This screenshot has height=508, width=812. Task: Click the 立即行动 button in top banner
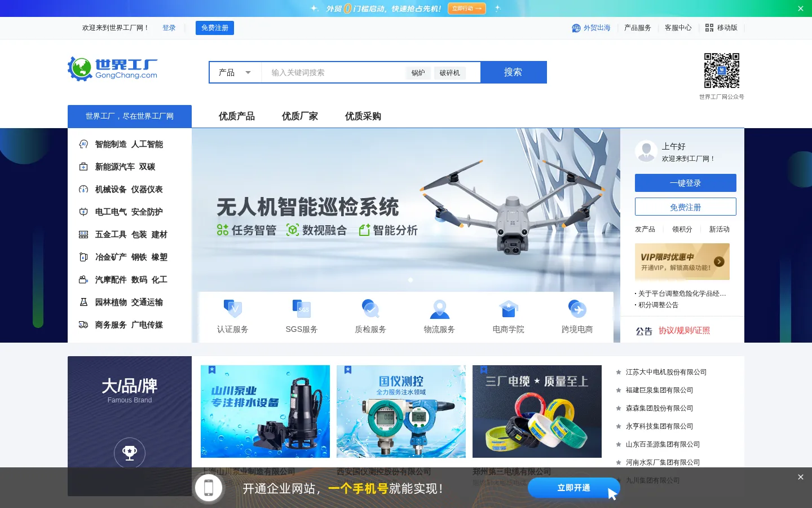pos(467,8)
